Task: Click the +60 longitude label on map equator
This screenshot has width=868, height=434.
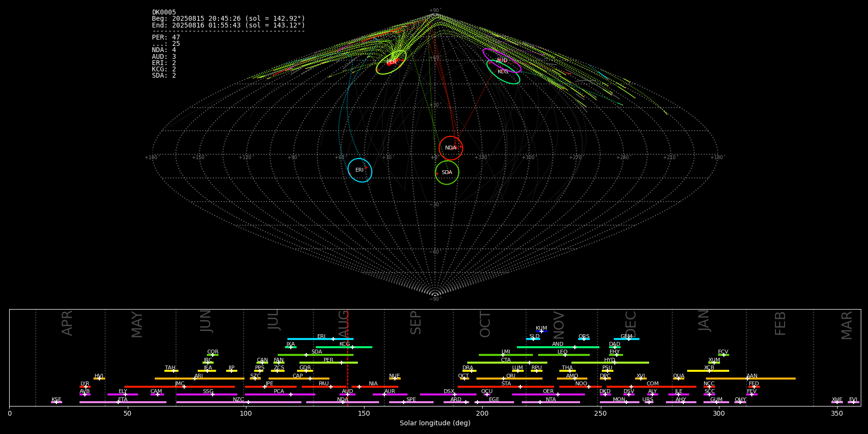Action: pos(340,157)
